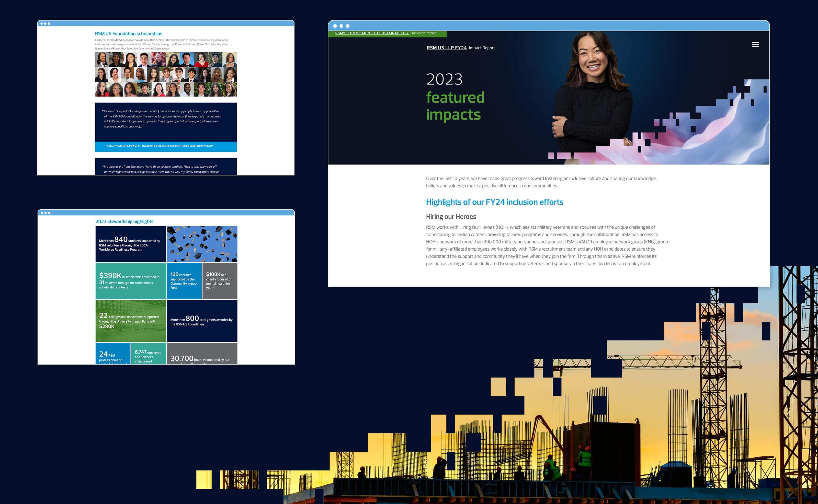
Task: Select the 22 colleges and universities tile
Action: (131, 321)
